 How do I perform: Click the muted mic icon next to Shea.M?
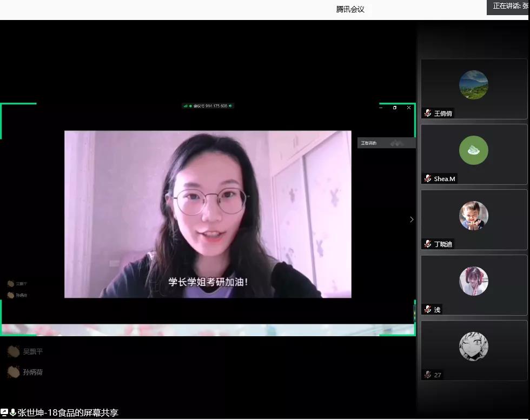click(428, 178)
